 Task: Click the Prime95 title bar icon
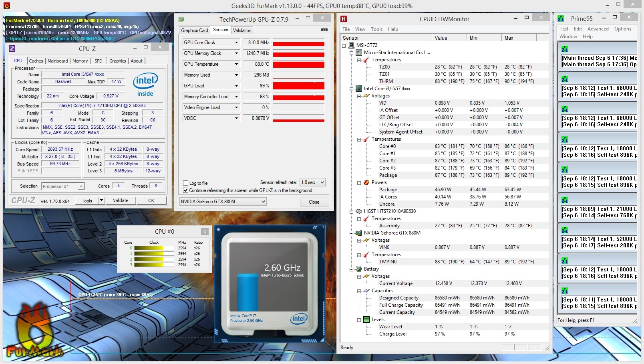(561, 18)
